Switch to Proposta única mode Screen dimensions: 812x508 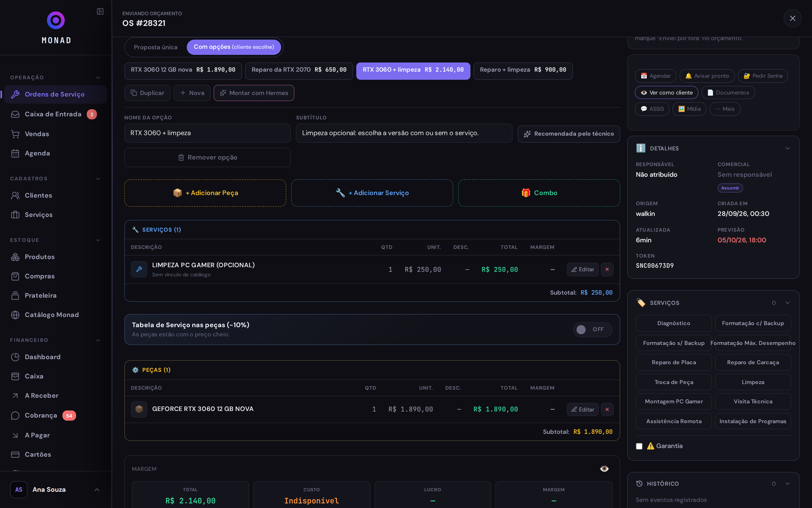point(156,47)
